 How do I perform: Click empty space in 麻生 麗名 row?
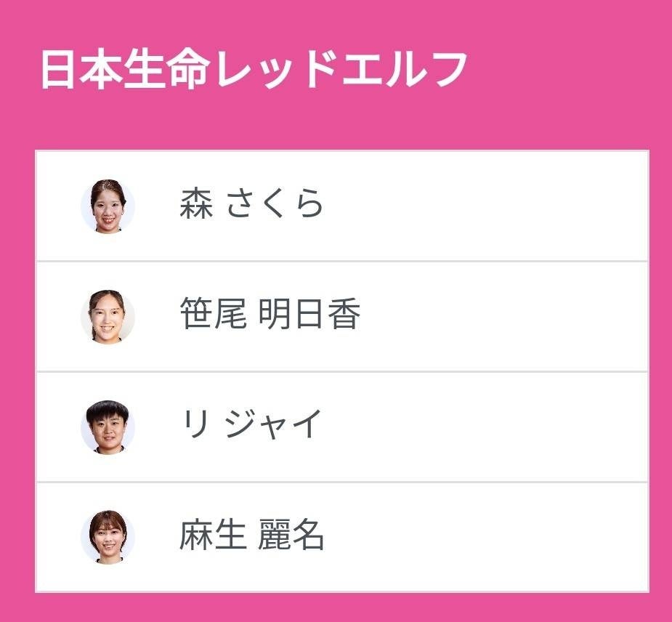point(494,537)
